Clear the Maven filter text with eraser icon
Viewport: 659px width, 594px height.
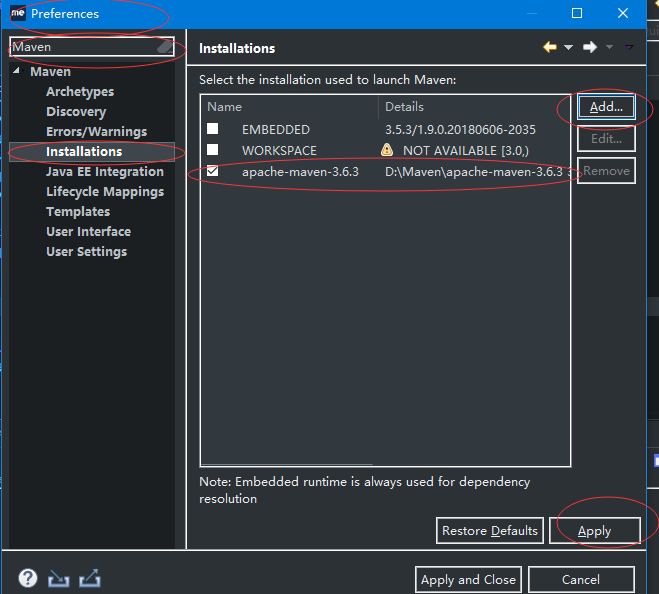click(165, 47)
